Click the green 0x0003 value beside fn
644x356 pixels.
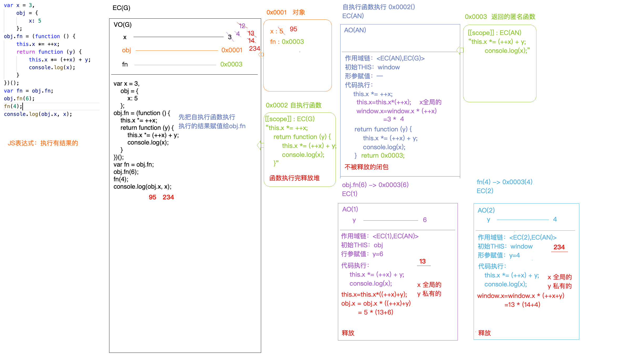(x=231, y=64)
